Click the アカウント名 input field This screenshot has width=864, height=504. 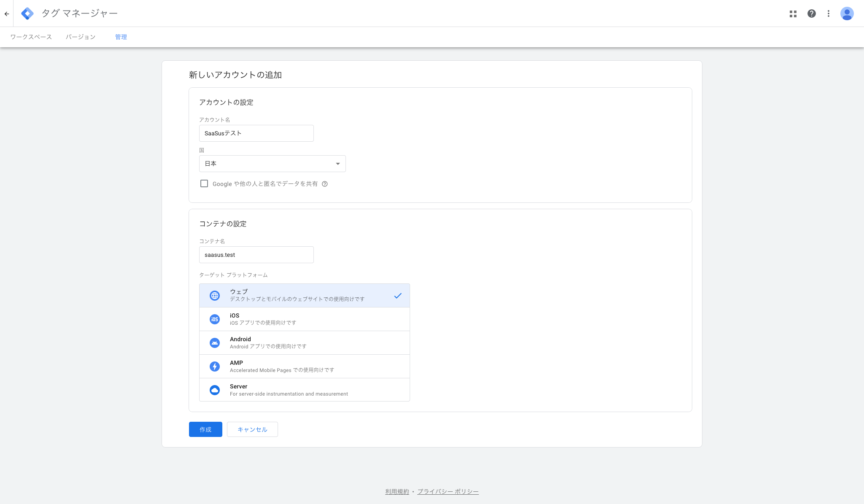256,133
